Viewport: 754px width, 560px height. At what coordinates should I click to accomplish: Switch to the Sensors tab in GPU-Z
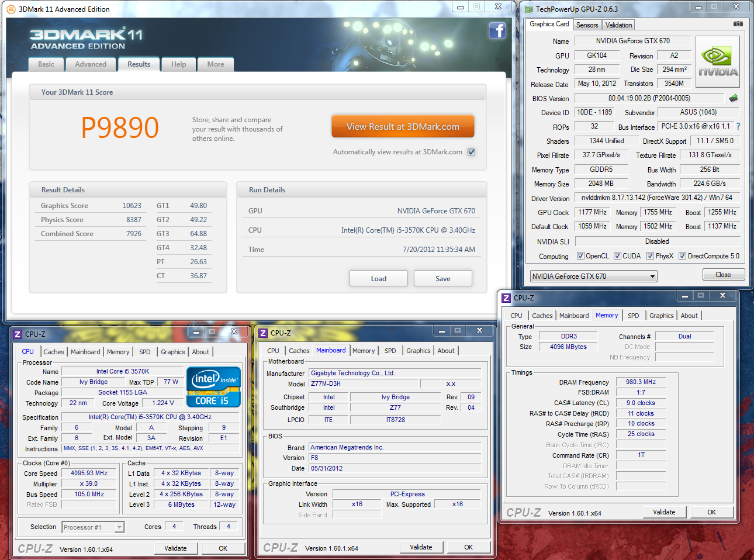[x=587, y=25]
